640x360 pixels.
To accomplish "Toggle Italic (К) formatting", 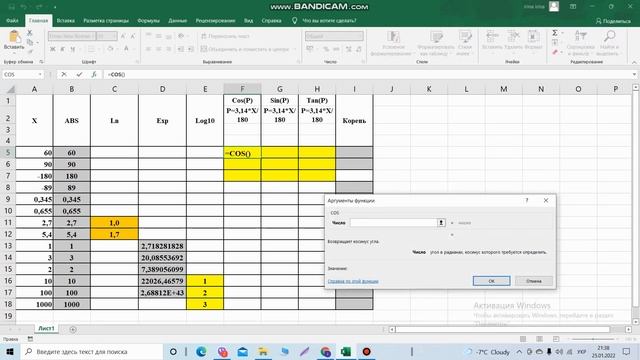I will [x=62, y=49].
